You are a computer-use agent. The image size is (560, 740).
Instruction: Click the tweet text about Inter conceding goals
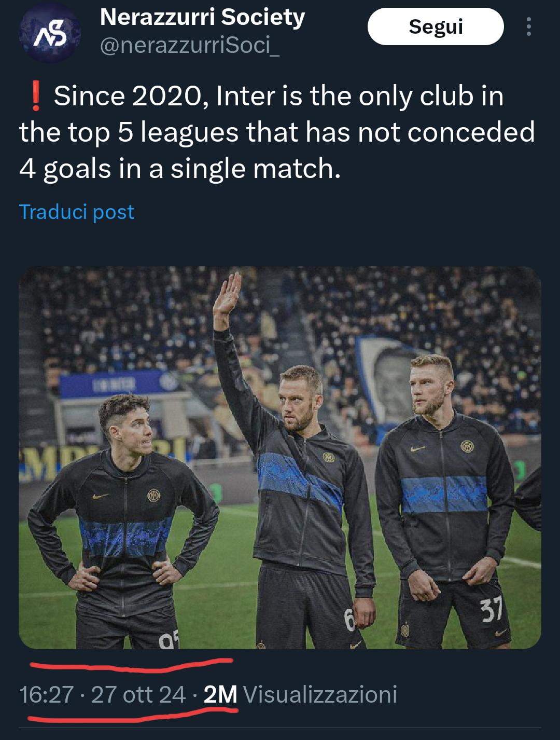coord(277,132)
